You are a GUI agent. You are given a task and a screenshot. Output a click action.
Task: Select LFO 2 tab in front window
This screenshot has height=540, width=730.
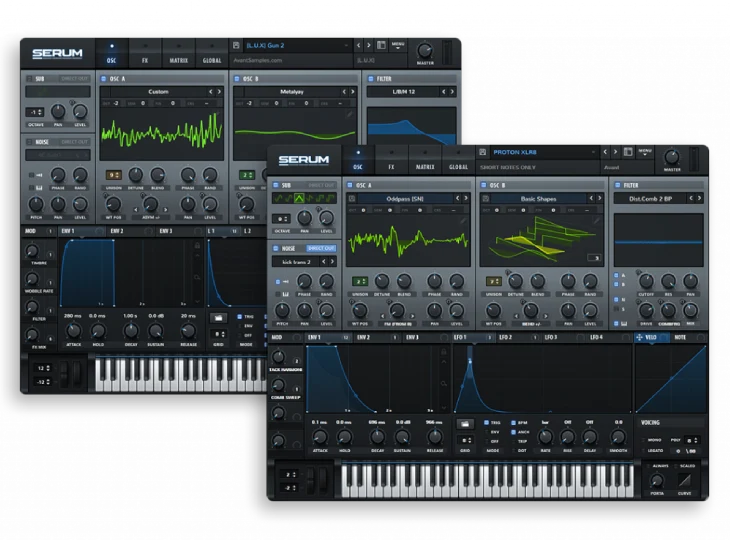pyautogui.click(x=506, y=338)
